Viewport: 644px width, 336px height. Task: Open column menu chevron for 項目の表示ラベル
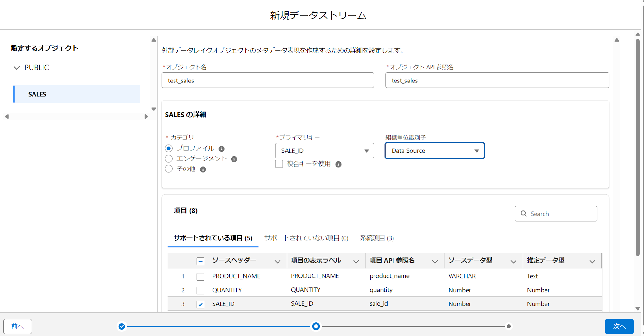point(356,262)
